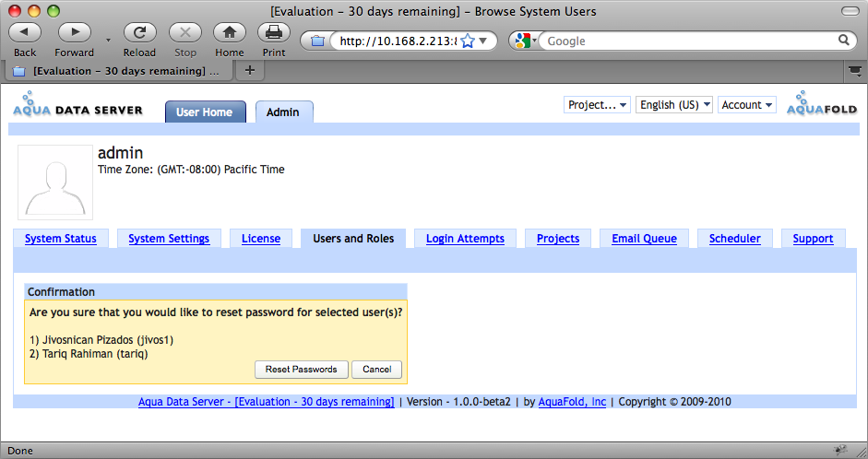
Task: Click the status bar icon at bottom right
Action: [841, 450]
